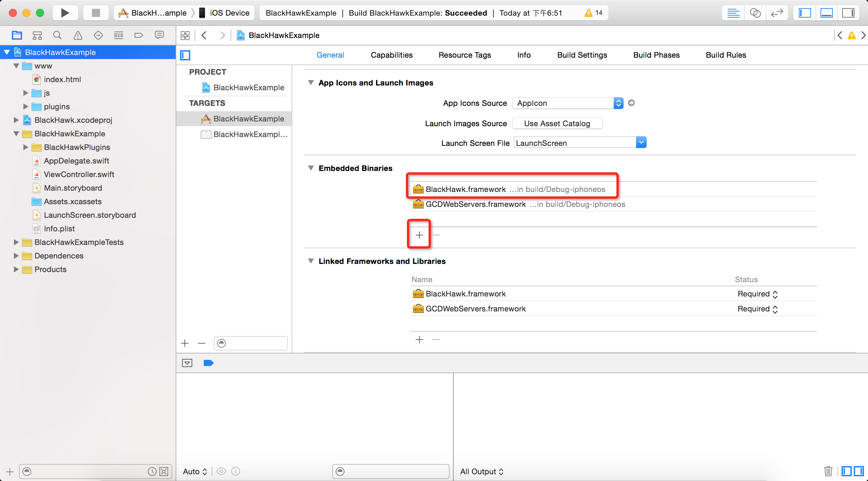Switch to the Assistant editor
Viewport: 868px width, 481px height.
coord(755,13)
